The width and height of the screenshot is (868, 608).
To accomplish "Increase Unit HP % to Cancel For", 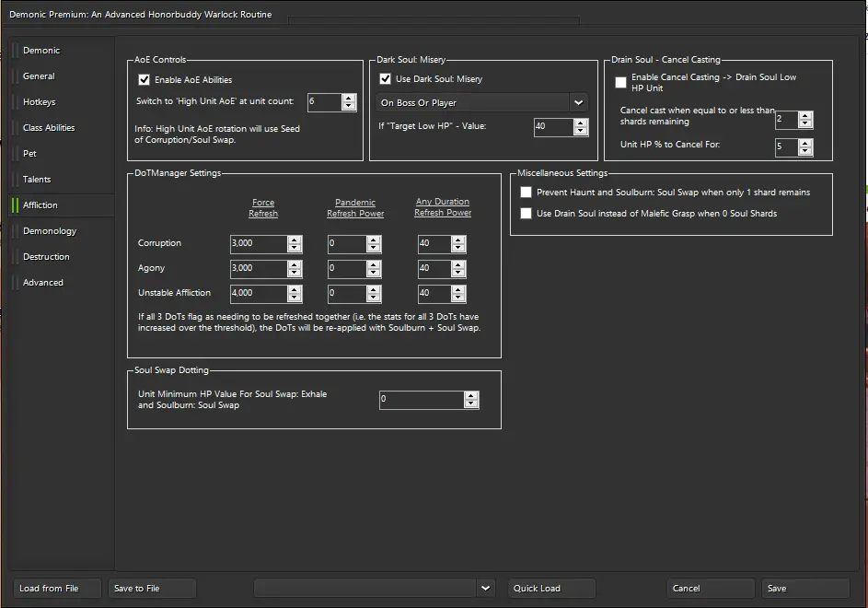I will (805, 143).
